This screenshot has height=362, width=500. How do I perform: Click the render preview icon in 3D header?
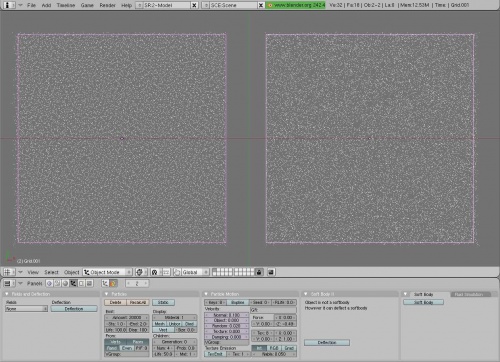(271, 272)
